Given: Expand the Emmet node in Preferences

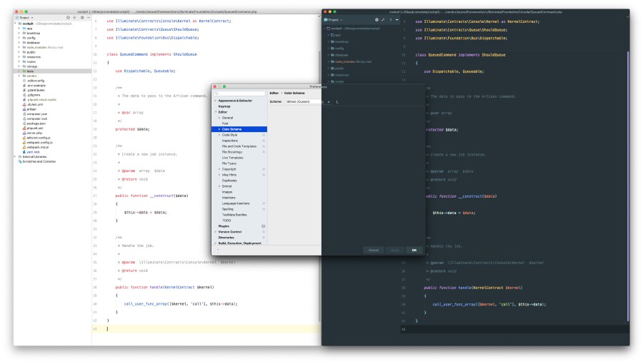Looking at the screenshot, I should [x=219, y=186].
